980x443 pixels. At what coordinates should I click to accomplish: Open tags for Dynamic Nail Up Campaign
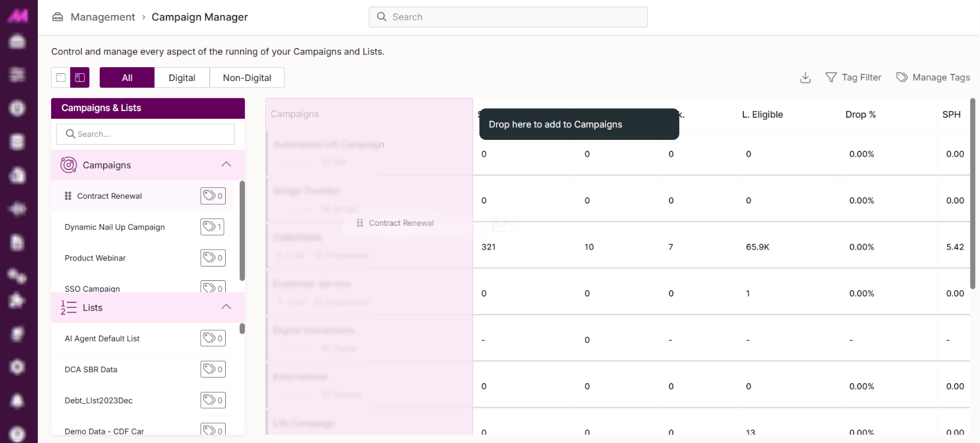(x=213, y=227)
